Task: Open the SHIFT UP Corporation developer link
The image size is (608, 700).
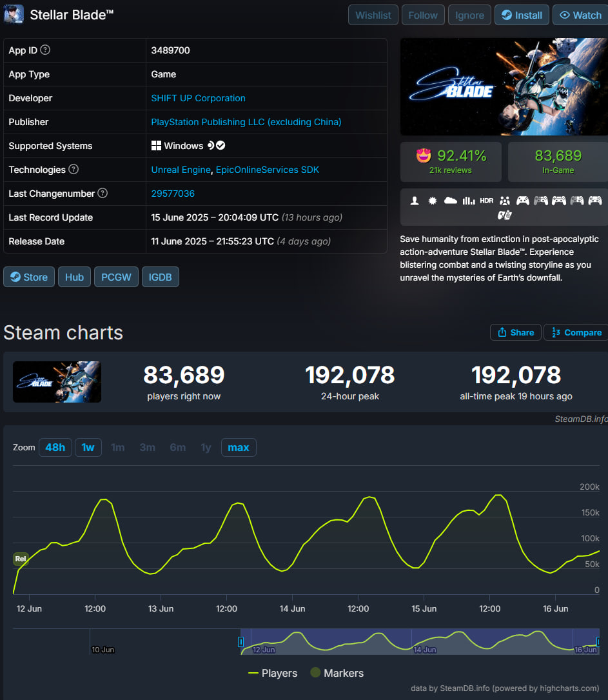Action: point(198,98)
